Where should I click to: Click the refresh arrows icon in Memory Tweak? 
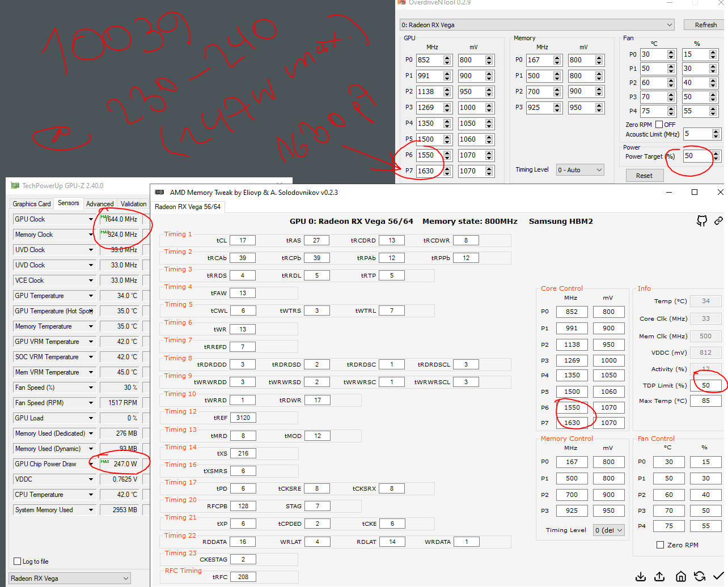[x=700, y=576]
